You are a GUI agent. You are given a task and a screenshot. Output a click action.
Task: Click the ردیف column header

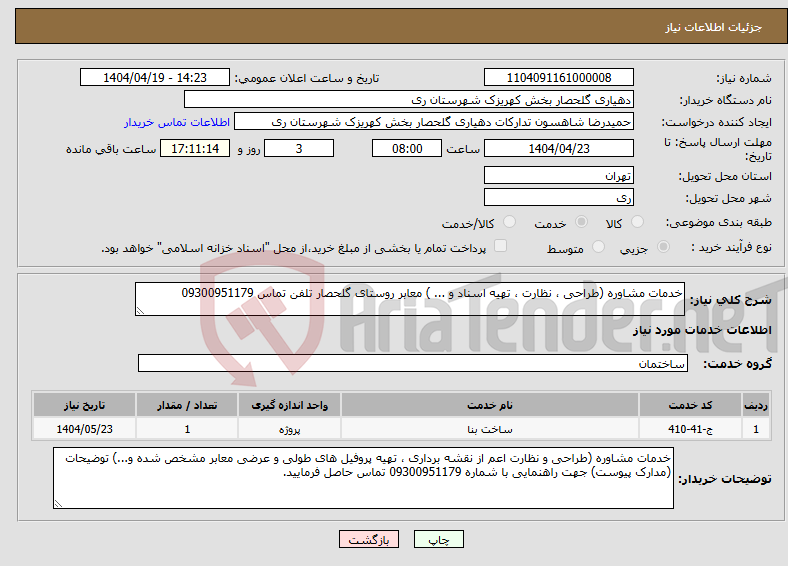[756, 405]
